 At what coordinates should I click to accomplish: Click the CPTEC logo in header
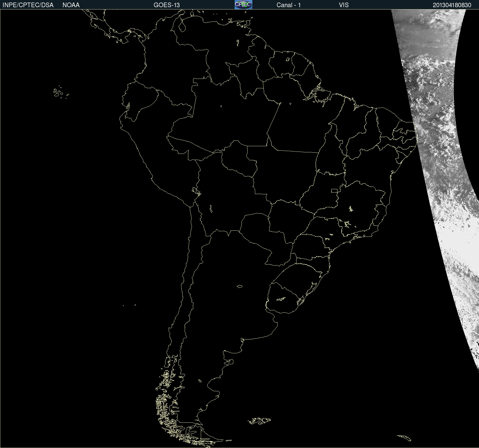[243, 5]
